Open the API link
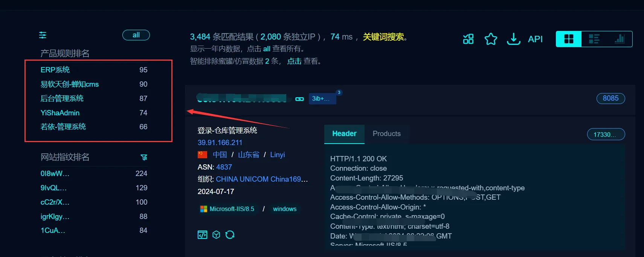Image resolution: width=644 pixels, height=257 pixels. (535, 39)
